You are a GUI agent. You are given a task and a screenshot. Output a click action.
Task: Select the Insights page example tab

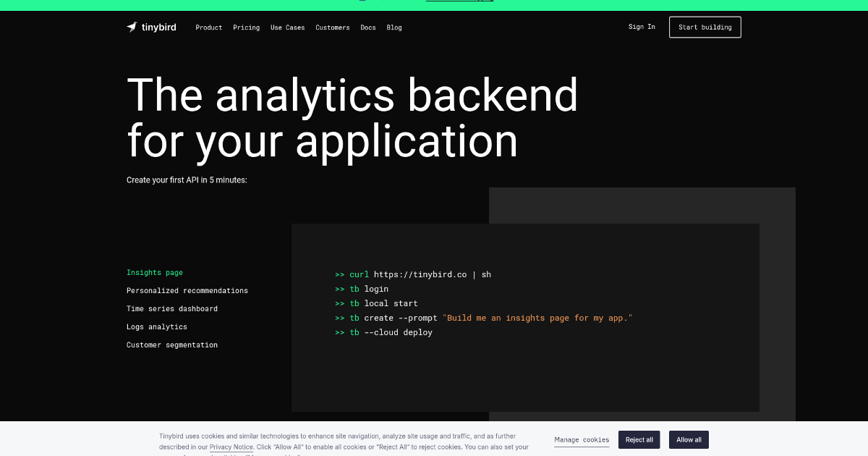154,273
